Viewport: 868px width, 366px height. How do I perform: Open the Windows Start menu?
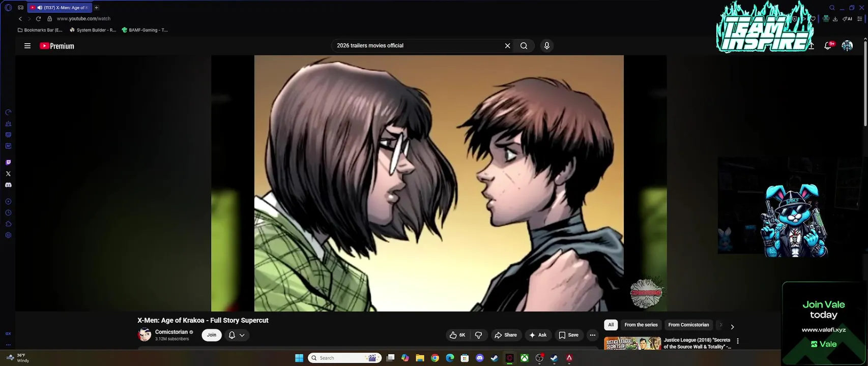299,358
